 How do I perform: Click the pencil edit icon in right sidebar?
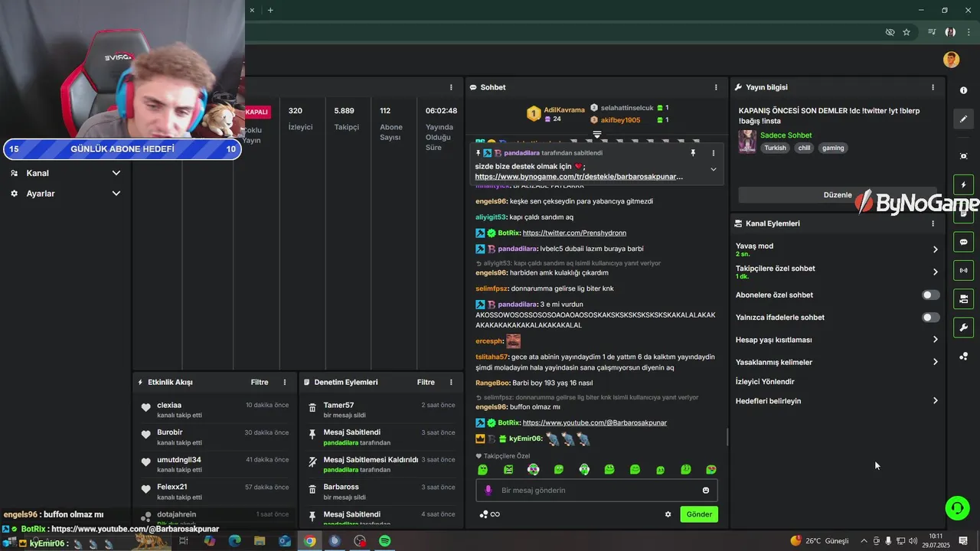coord(963,119)
